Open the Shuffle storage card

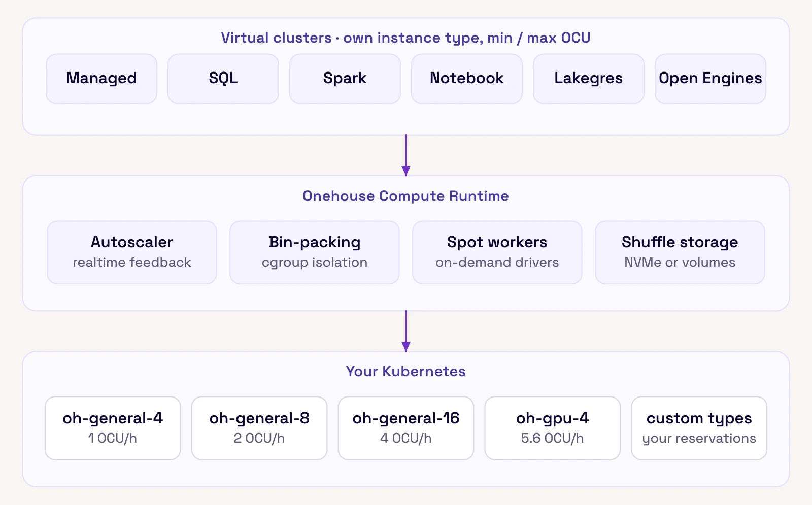(x=680, y=252)
